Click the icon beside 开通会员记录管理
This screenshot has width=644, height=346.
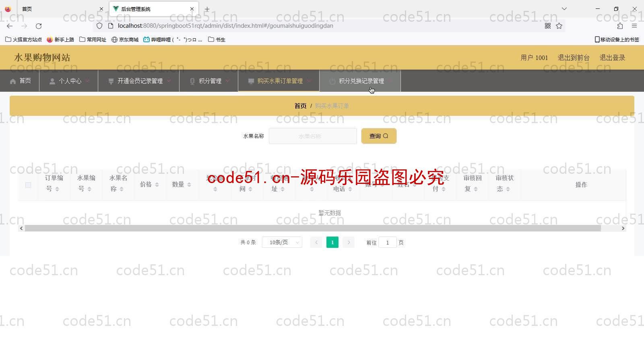[x=111, y=81]
